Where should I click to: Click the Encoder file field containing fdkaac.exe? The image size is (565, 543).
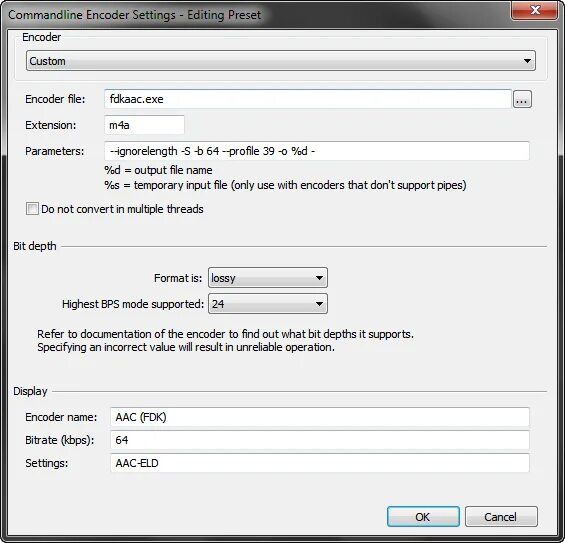pyautogui.click(x=308, y=99)
